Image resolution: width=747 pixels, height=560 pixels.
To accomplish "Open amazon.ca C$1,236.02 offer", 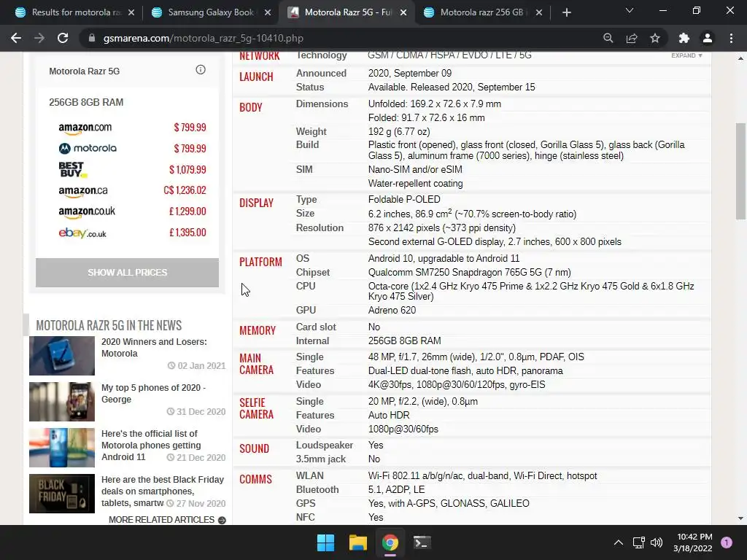I will [x=132, y=190].
